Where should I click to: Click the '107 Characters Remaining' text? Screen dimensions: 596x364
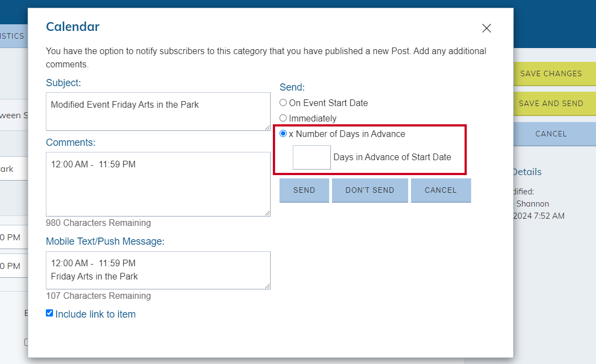pyautogui.click(x=98, y=296)
